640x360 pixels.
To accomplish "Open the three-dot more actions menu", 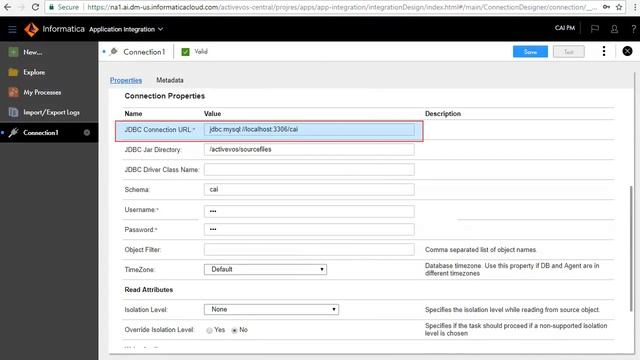I will 604,51.
